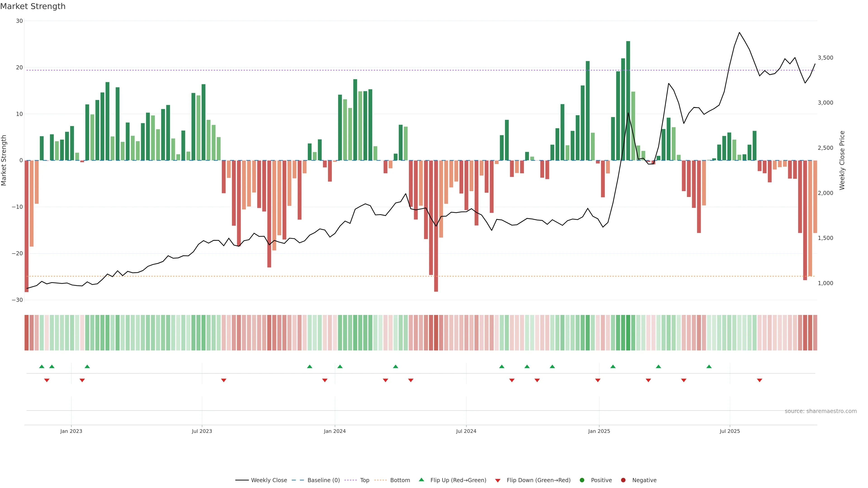Click green Flip Up triangle in legend
The image size is (868, 488).
(421, 480)
